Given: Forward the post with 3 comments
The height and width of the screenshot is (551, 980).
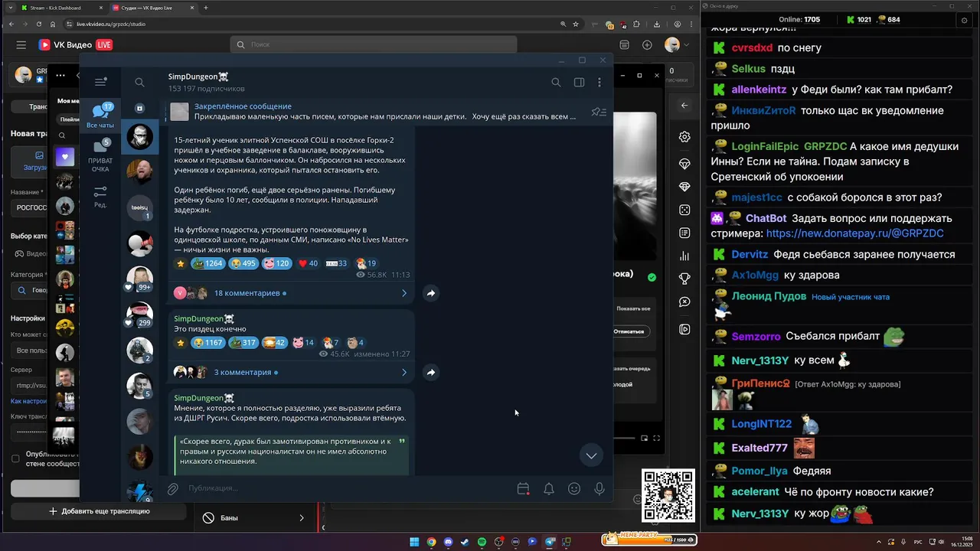Looking at the screenshot, I should click(x=431, y=372).
